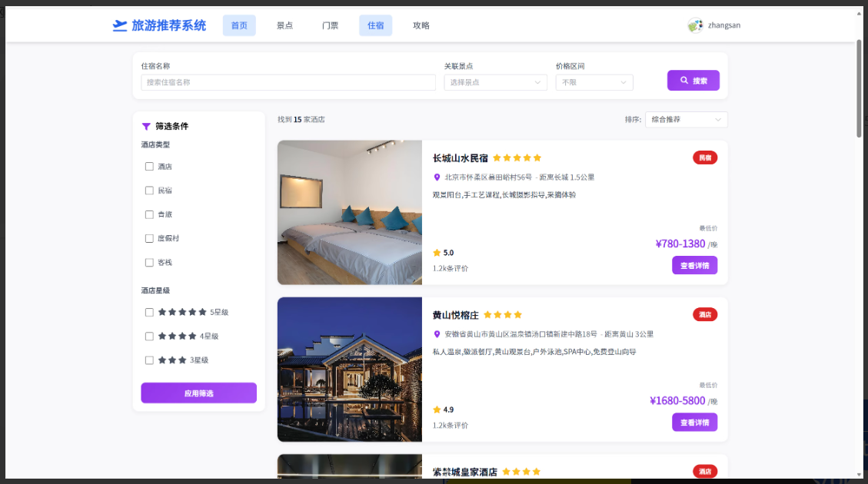Click 查看详情 for 黄山悦榕庄
Viewport: 868px width, 484px height.
(x=695, y=423)
